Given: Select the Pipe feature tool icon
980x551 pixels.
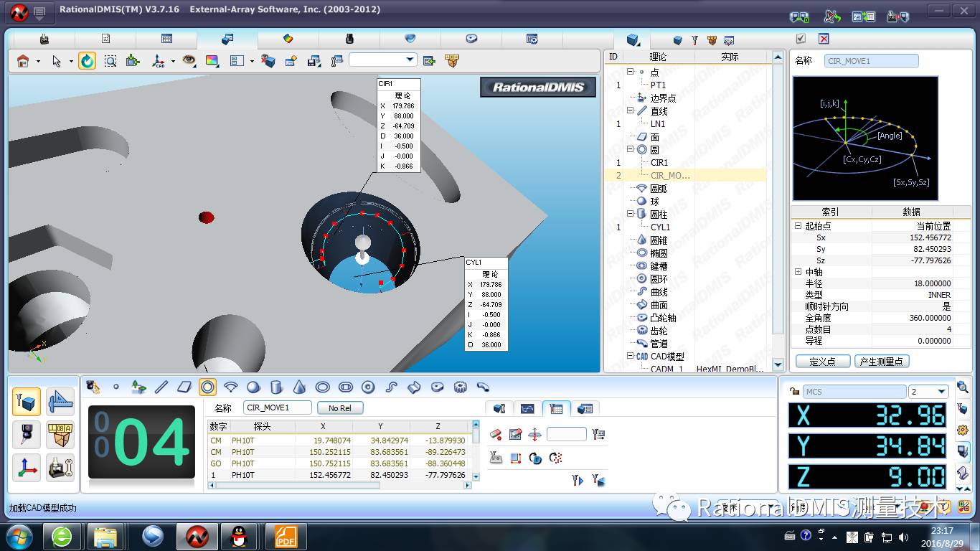Looking at the screenshot, I should (484, 387).
